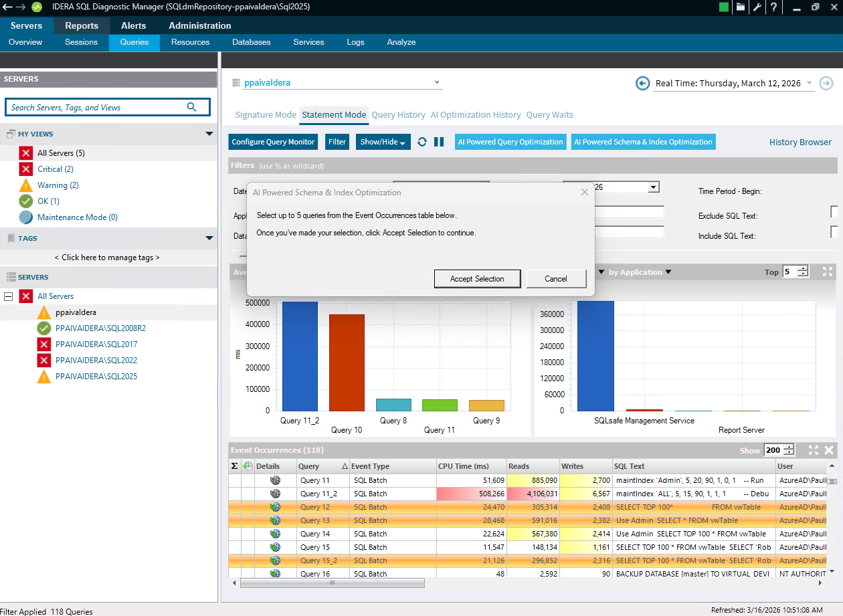This screenshot has height=616, width=843.
Task: Click the forward navigation arrow in title bar
Action: 21,7
